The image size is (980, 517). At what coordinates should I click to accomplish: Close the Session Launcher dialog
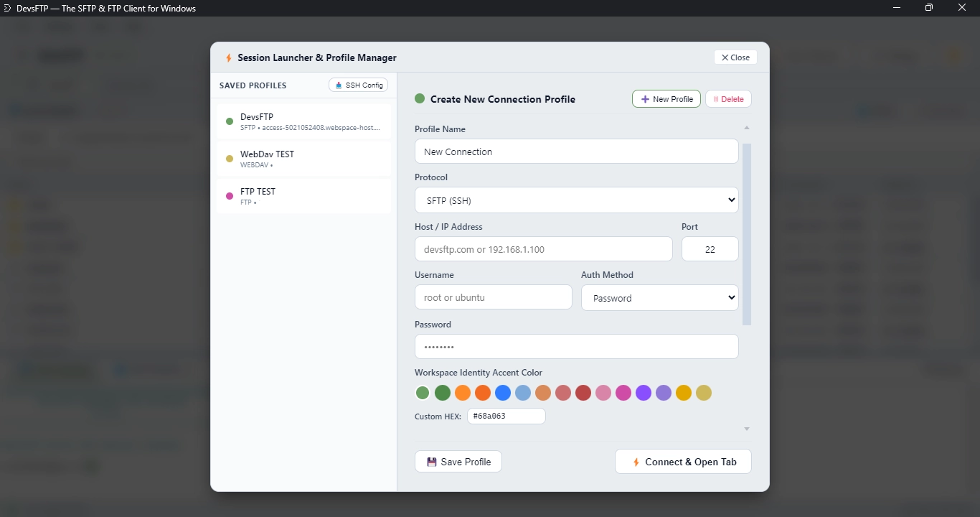[735, 57]
